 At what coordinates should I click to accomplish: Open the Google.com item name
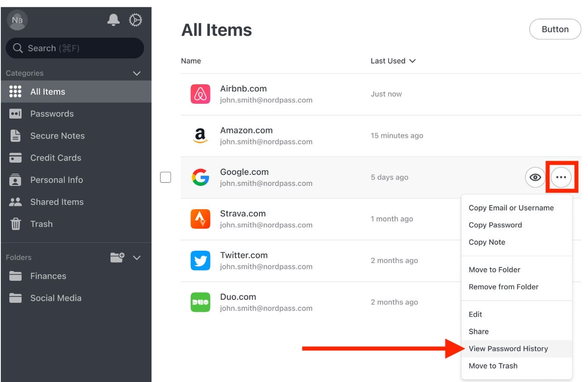(x=244, y=172)
